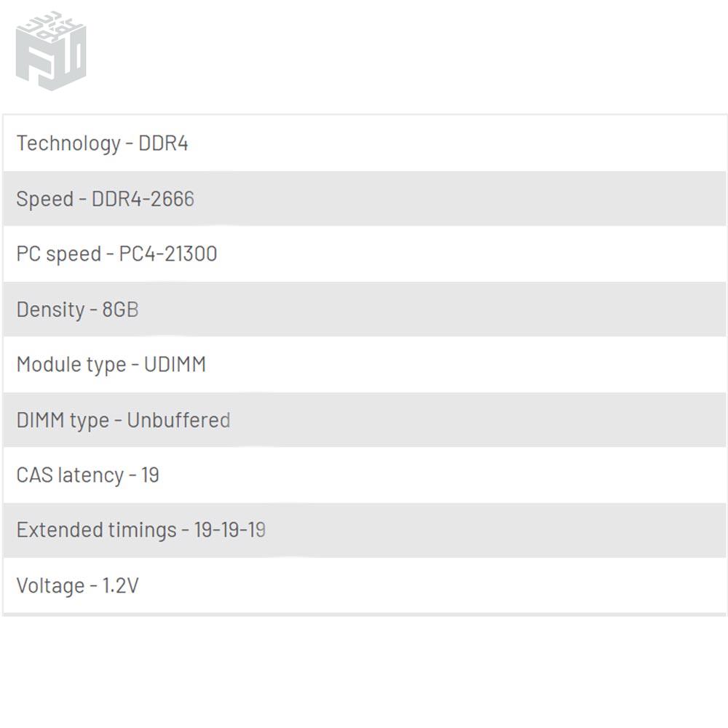Select the Unbuffered value
Viewport: 728px width, 728px height.
pos(178,421)
